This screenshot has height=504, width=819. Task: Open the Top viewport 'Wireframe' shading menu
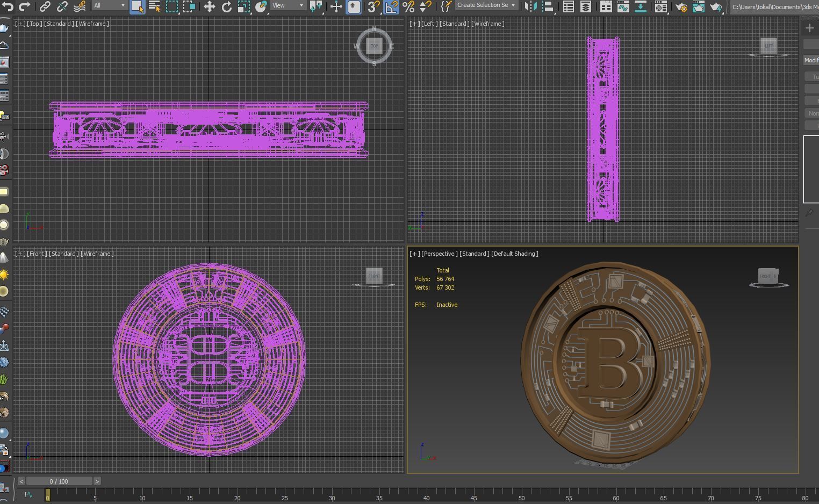92,24
